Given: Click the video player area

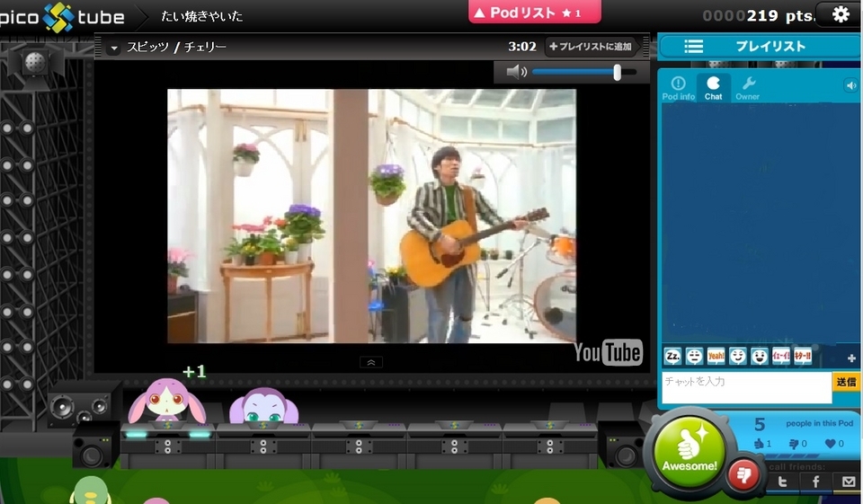Looking at the screenshot, I should pyautogui.click(x=371, y=216).
